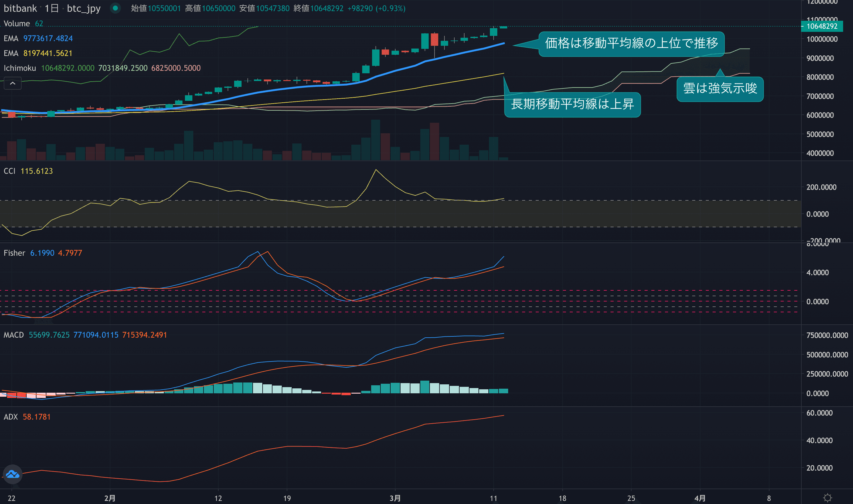Select the ADX indicator label

[11, 417]
